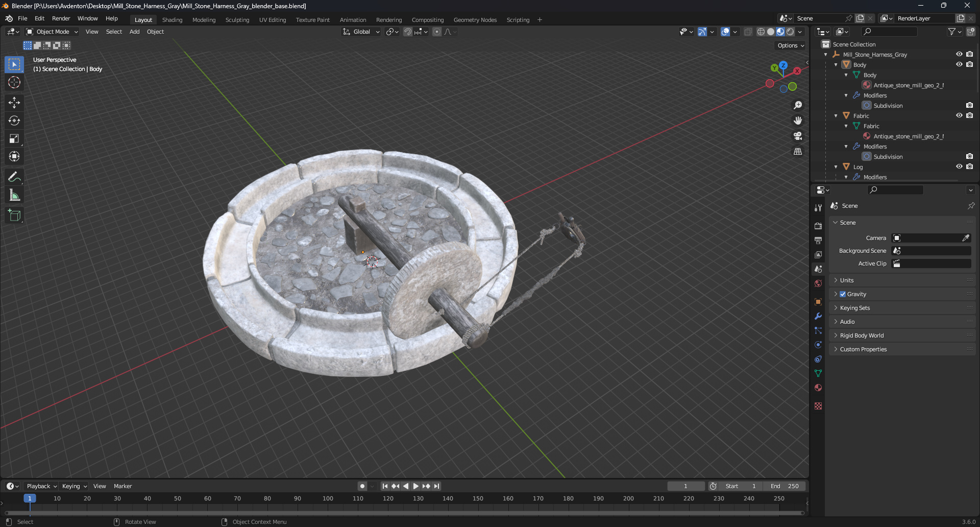The width and height of the screenshot is (980, 527).
Task: Collapse the Fabric object tree row
Action: [836, 116]
